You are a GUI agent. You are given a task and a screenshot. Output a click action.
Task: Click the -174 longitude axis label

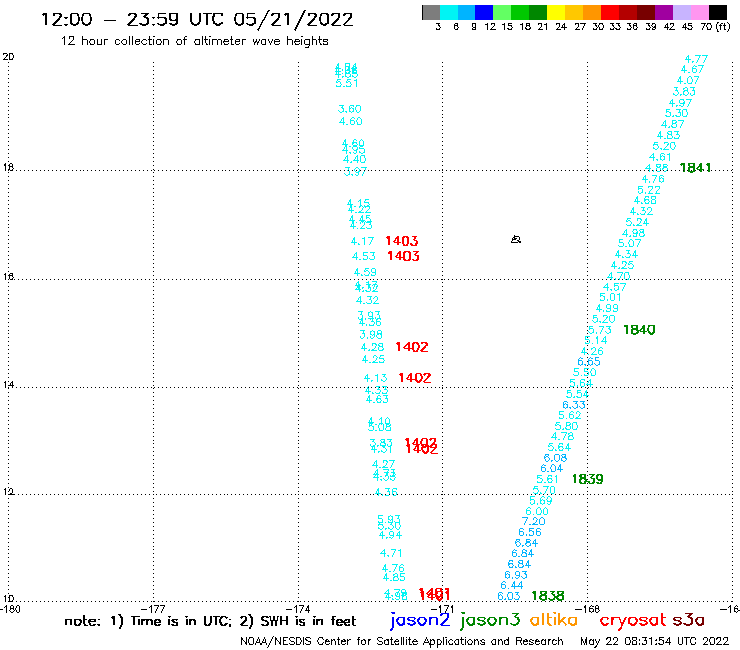coord(299,609)
